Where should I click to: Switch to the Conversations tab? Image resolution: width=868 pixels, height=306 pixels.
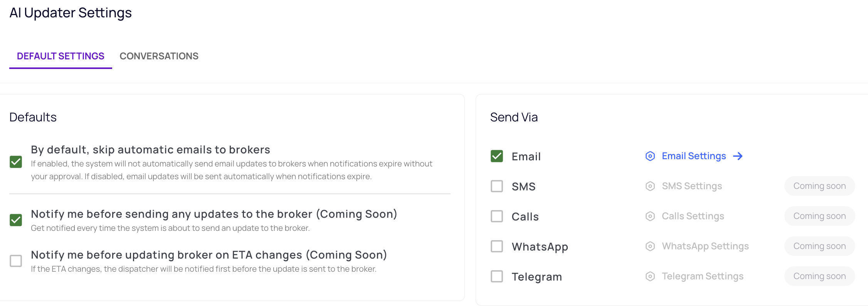(159, 56)
